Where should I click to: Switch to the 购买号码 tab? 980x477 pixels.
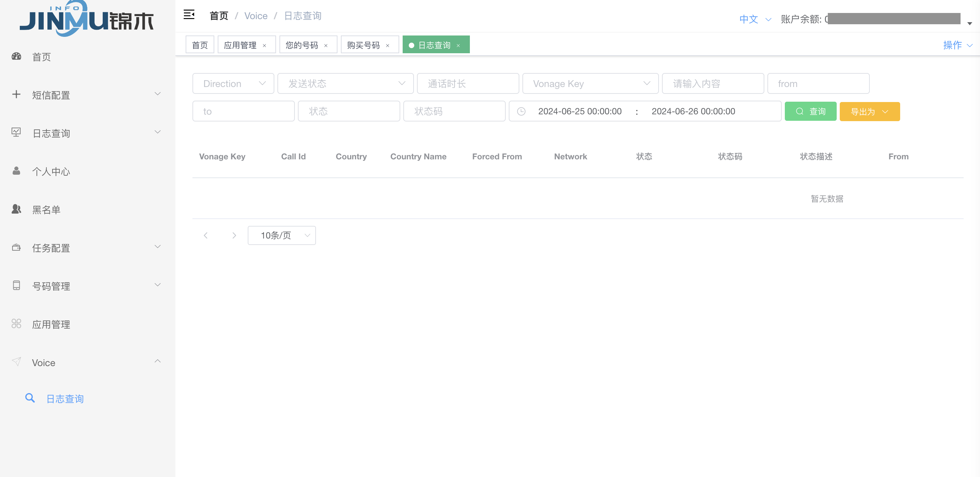(363, 45)
